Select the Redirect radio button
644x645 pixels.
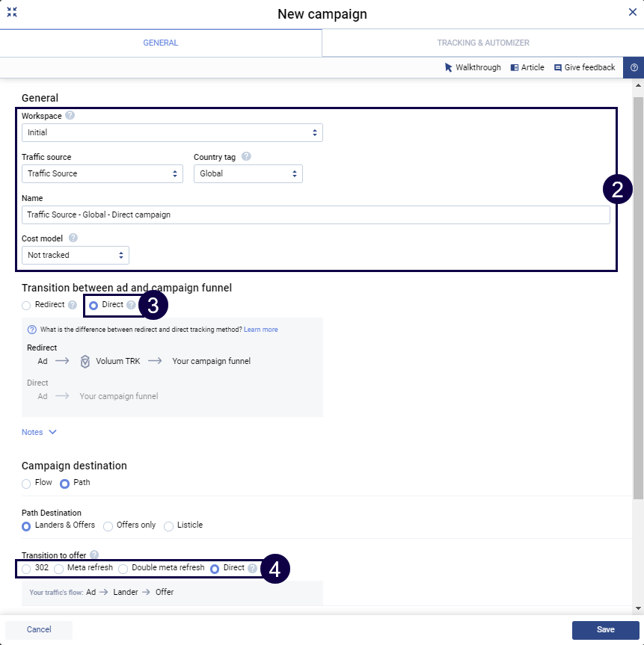point(27,305)
